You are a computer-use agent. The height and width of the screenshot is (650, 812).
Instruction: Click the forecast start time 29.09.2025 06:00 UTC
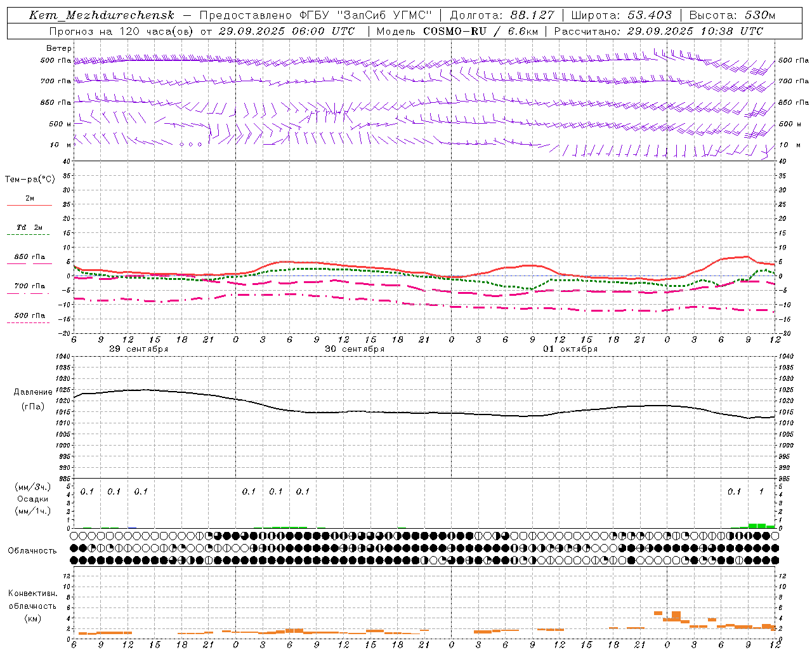(x=286, y=31)
